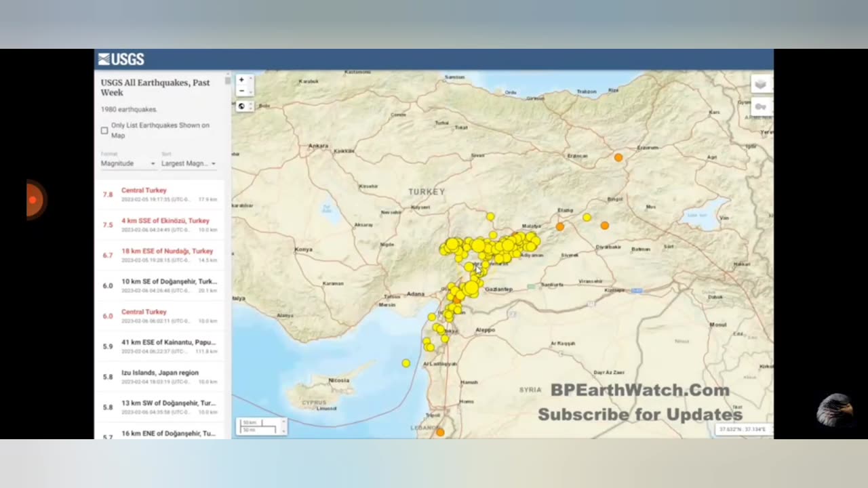This screenshot has width=868, height=488.
Task: Select isolated yellow marker offshore near Latakia
Action: pos(406,363)
